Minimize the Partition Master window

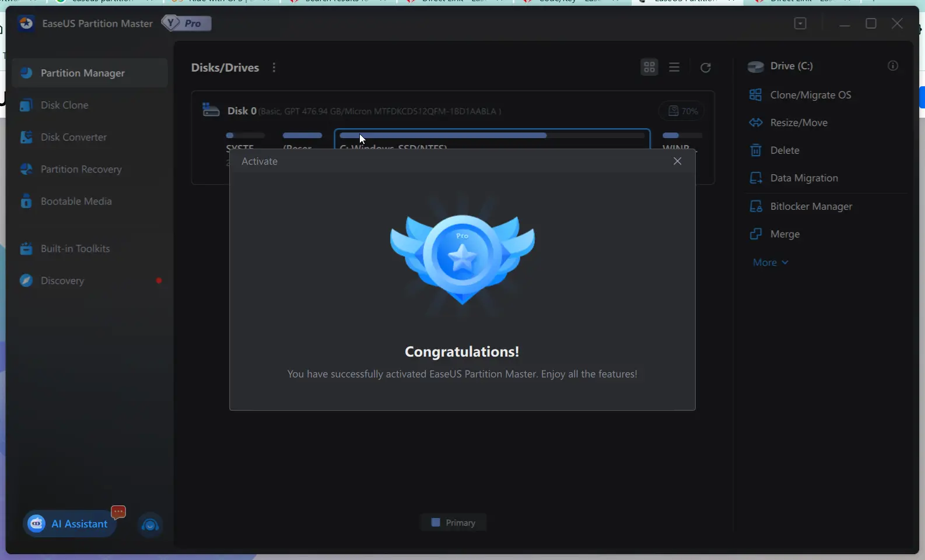point(845,24)
